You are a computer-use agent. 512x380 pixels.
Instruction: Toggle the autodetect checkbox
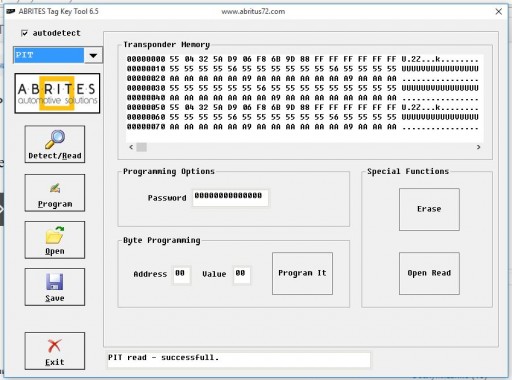tap(24, 33)
